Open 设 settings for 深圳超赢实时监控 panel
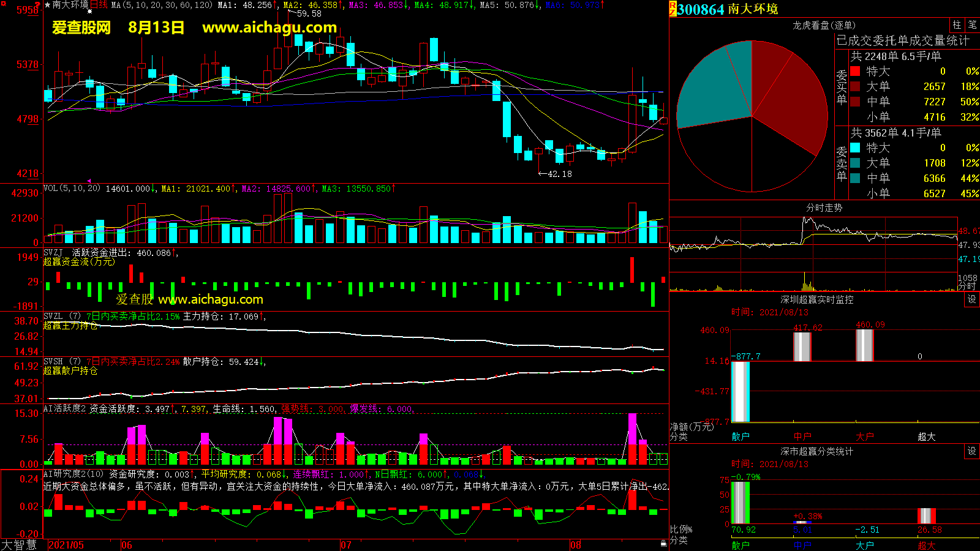Viewport: 980px width, 551px height. click(972, 299)
